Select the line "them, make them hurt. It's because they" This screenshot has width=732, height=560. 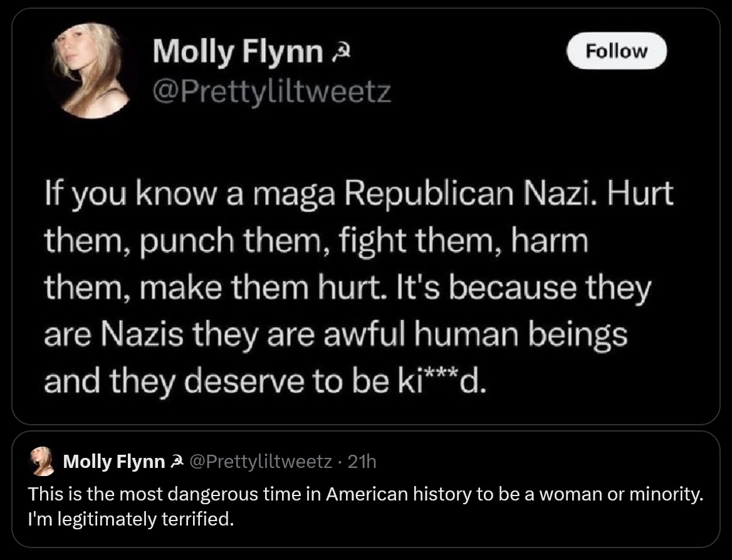tap(348, 288)
